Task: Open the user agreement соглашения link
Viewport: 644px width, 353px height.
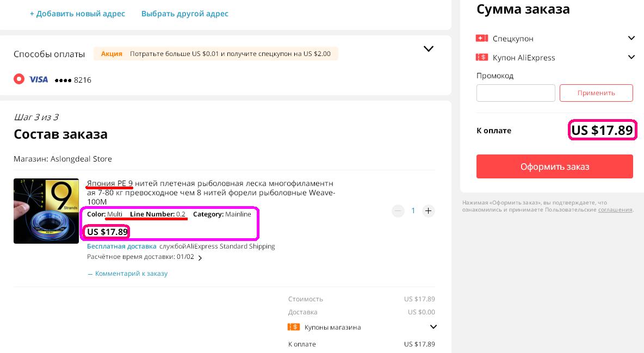Action: 615,209
